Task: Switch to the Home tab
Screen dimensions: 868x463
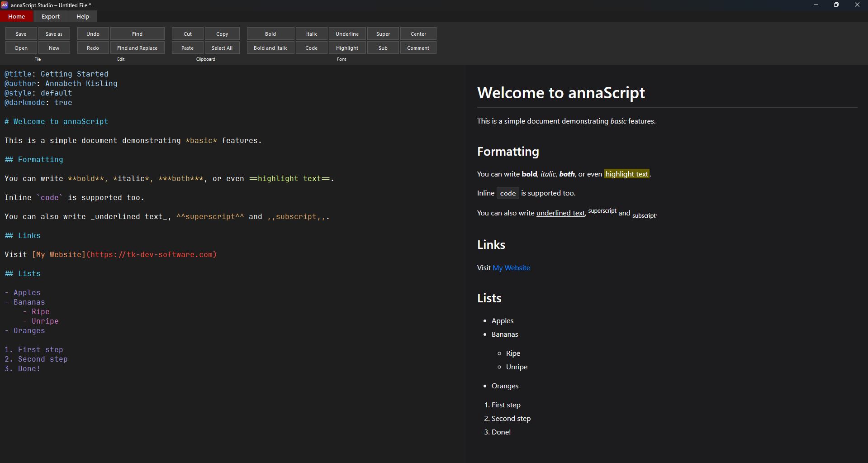Action: [17, 16]
